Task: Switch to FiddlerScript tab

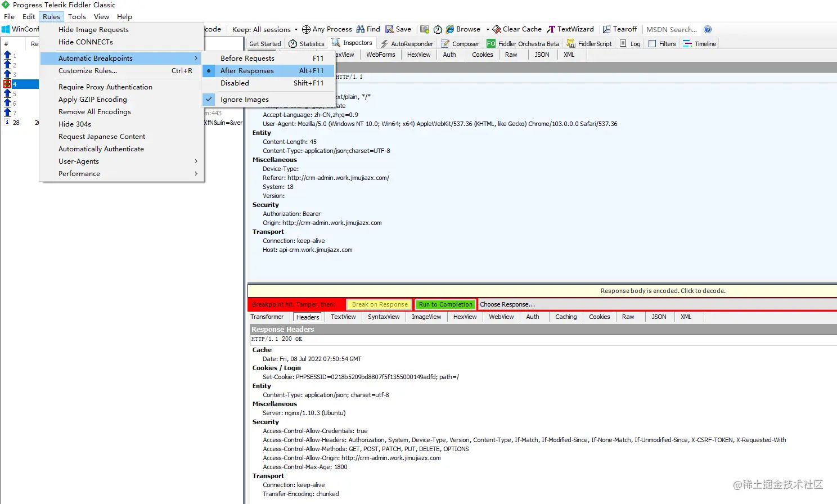Action: [589, 44]
